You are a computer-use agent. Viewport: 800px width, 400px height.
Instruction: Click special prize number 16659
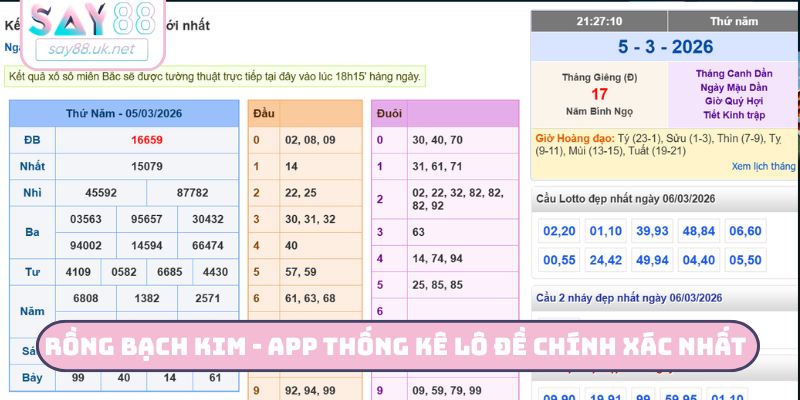(x=147, y=140)
